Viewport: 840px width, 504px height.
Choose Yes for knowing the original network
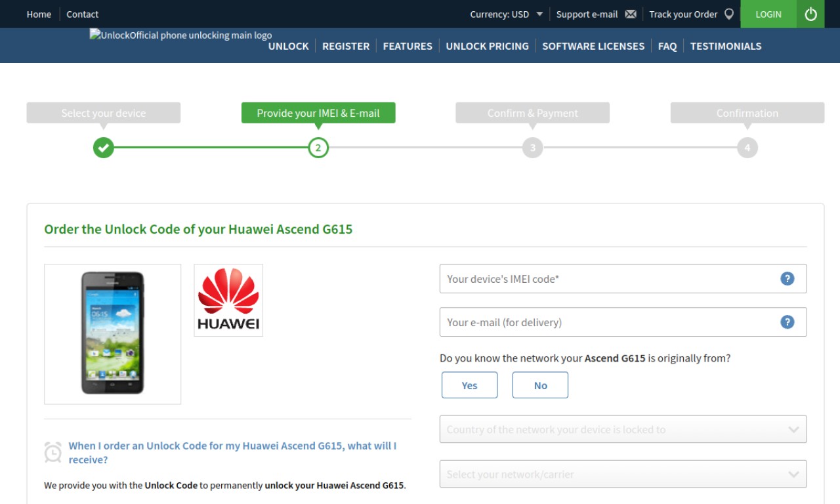tap(469, 385)
